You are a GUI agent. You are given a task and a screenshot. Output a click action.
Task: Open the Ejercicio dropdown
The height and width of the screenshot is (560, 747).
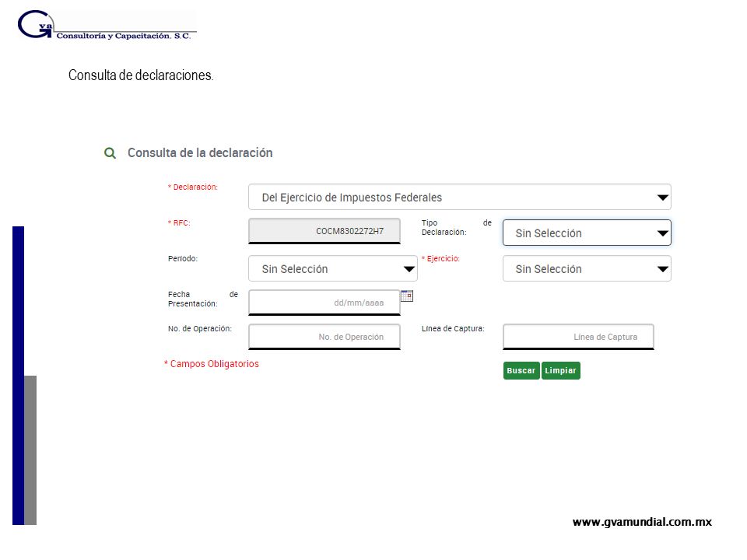pyautogui.click(x=587, y=268)
